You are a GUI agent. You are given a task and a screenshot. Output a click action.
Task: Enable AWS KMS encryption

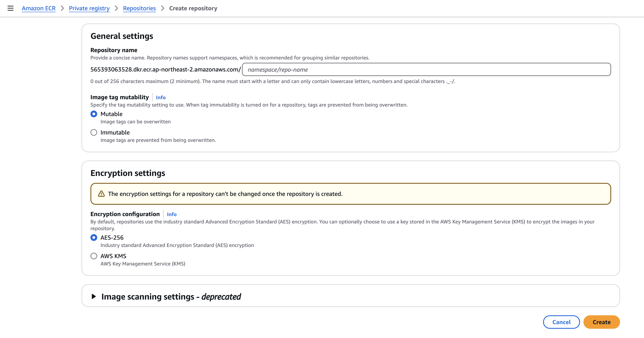pyautogui.click(x=94, y=256)
